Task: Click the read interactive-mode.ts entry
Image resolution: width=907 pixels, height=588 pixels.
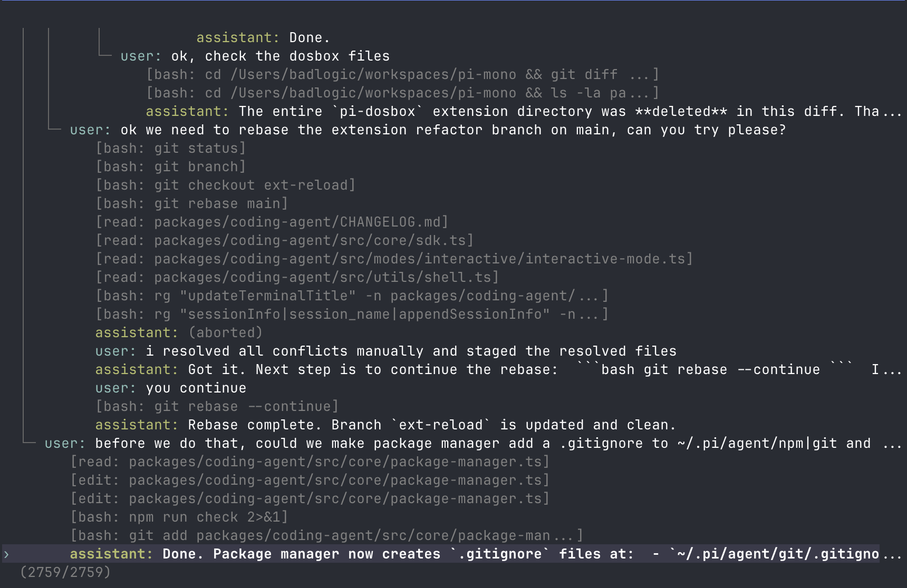Action: click(x=394, y=259)
